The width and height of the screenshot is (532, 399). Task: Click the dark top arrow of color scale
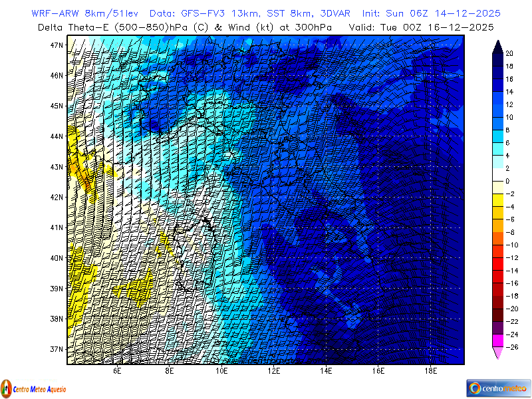tap(497, 46)
